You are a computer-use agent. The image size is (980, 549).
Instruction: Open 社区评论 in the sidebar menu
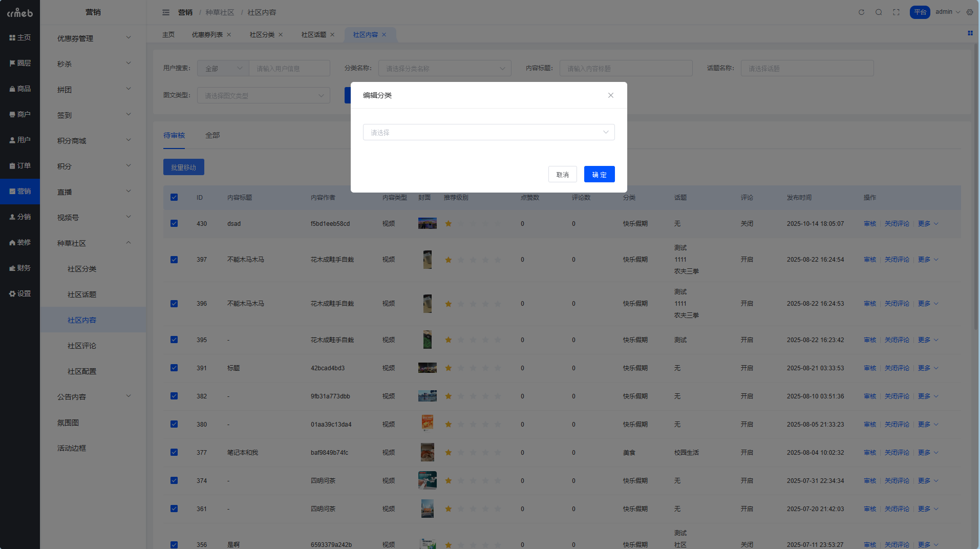(x=82, y=346)
